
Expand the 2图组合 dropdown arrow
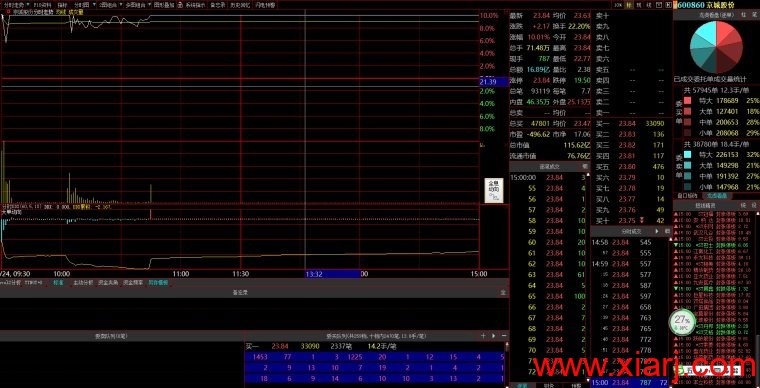[121, 5]
